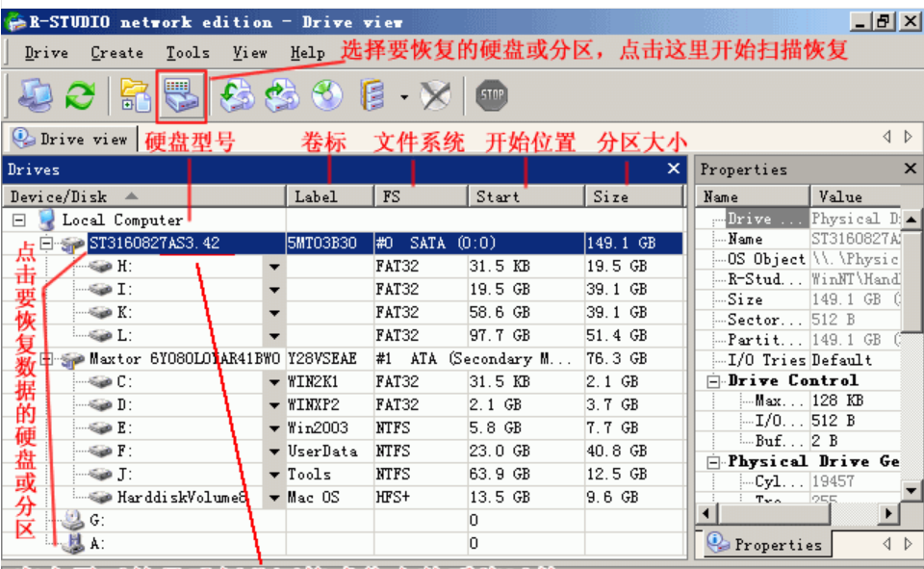Click the disc/CD toolbar icon
Image resolution: width=924 pixels, height=569 pixels.
pyautogui.click(x=327, y=95)
